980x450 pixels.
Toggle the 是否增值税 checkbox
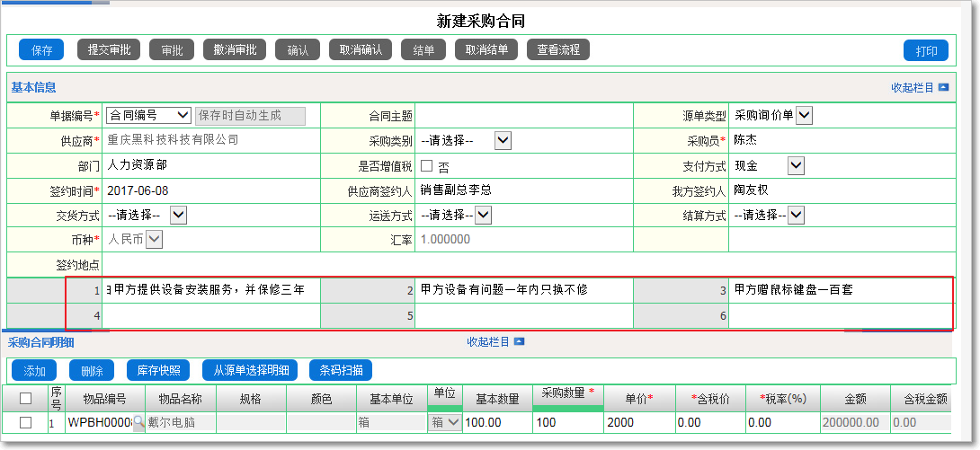click(x=427, y=166)
